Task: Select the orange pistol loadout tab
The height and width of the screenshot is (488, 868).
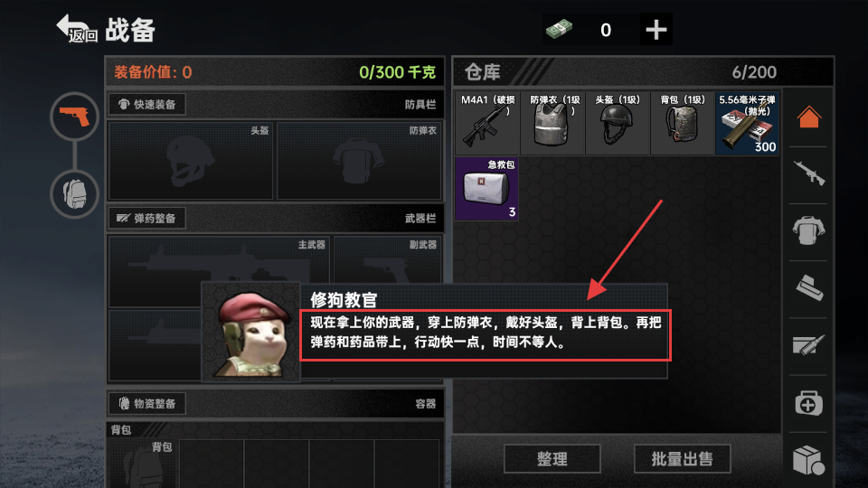Action: point(74,117)
